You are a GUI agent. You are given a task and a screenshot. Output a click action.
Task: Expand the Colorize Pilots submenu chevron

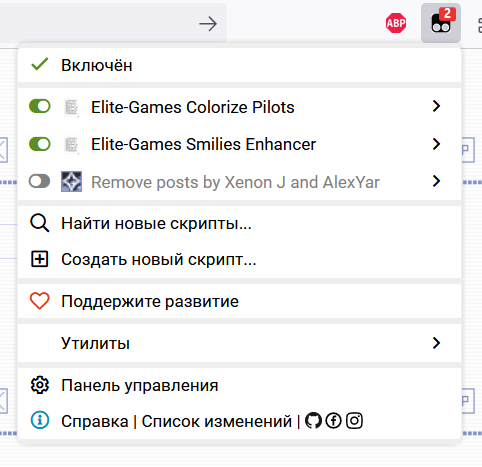436,106
